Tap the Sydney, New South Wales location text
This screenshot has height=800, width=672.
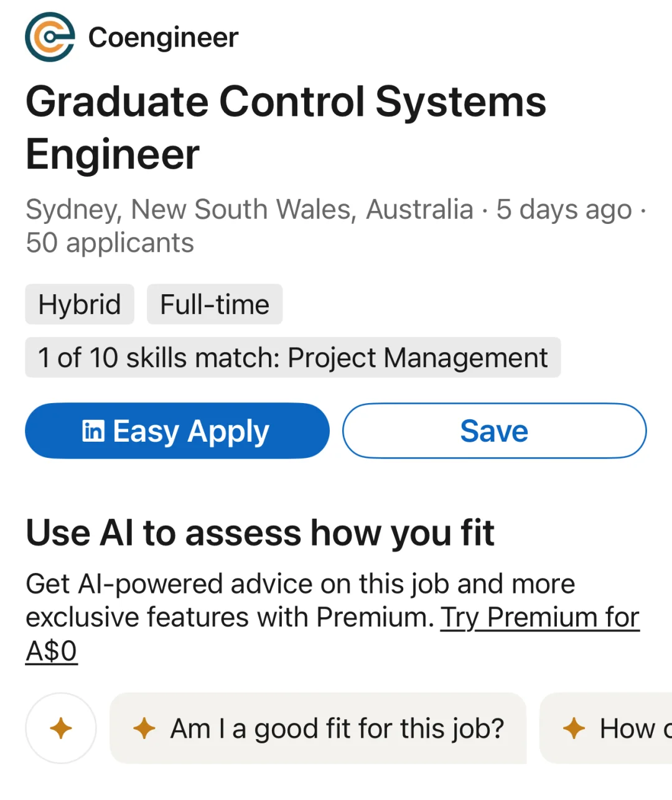pyautogui.click(x=249, y=210)
